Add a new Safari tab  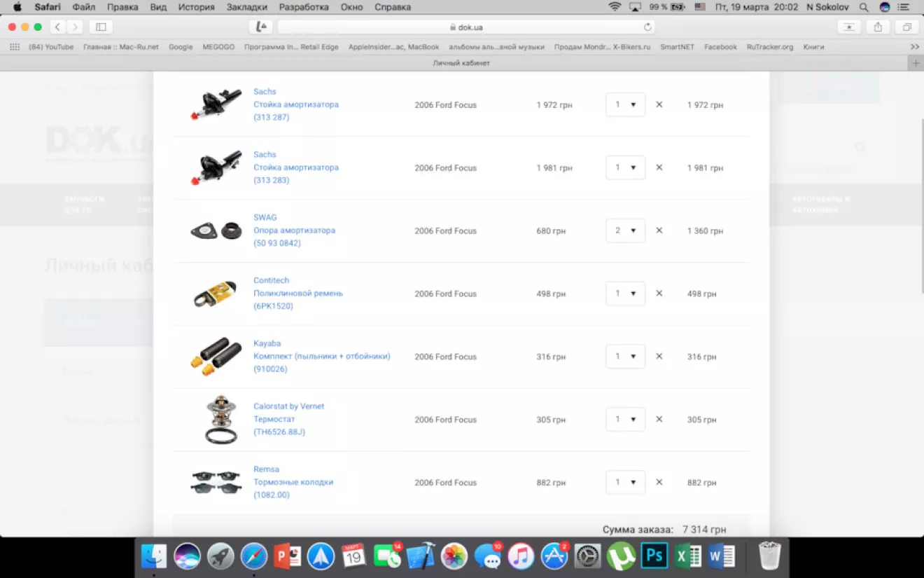click(916, 63)
